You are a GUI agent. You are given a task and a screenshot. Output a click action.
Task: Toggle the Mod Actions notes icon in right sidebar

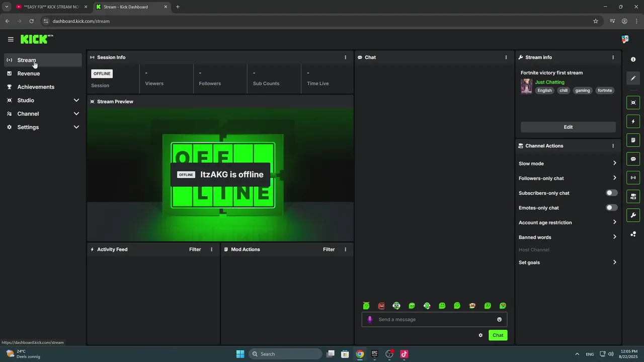coord(633,140)
